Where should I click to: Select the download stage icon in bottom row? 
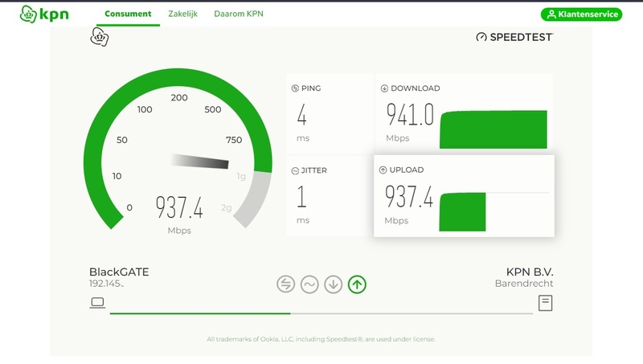(x=334, y=284)
